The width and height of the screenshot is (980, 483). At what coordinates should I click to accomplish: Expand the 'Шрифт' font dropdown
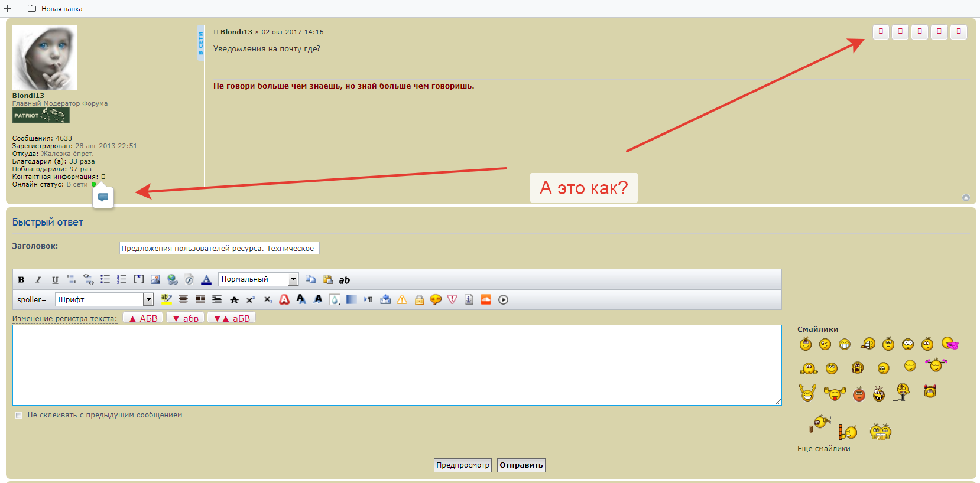(148, 300)
